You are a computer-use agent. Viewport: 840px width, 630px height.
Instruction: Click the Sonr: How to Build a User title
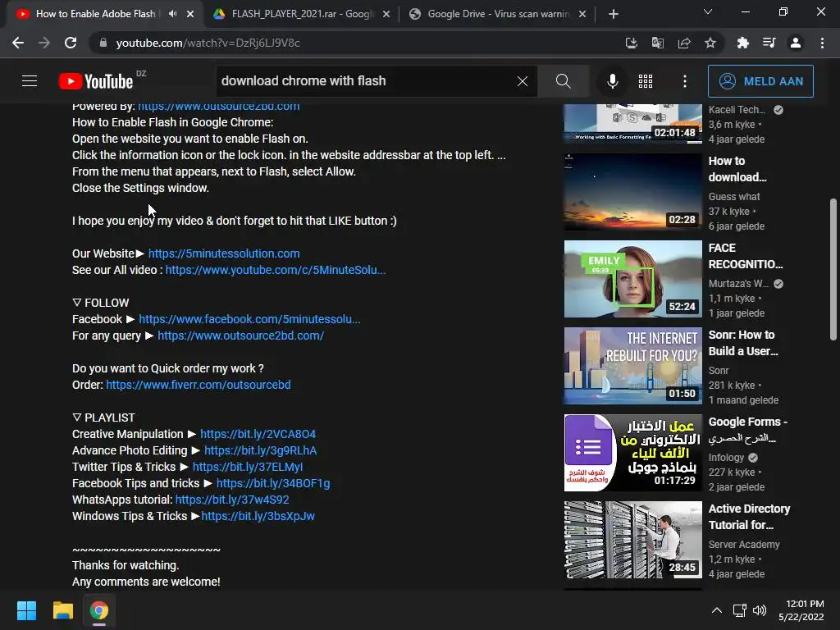click(743, 343)
